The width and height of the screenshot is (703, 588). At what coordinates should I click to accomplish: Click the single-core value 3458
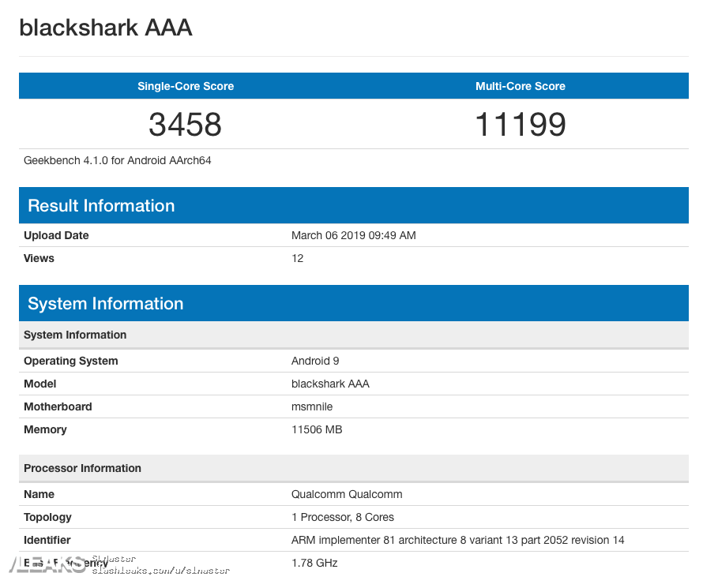185,124
